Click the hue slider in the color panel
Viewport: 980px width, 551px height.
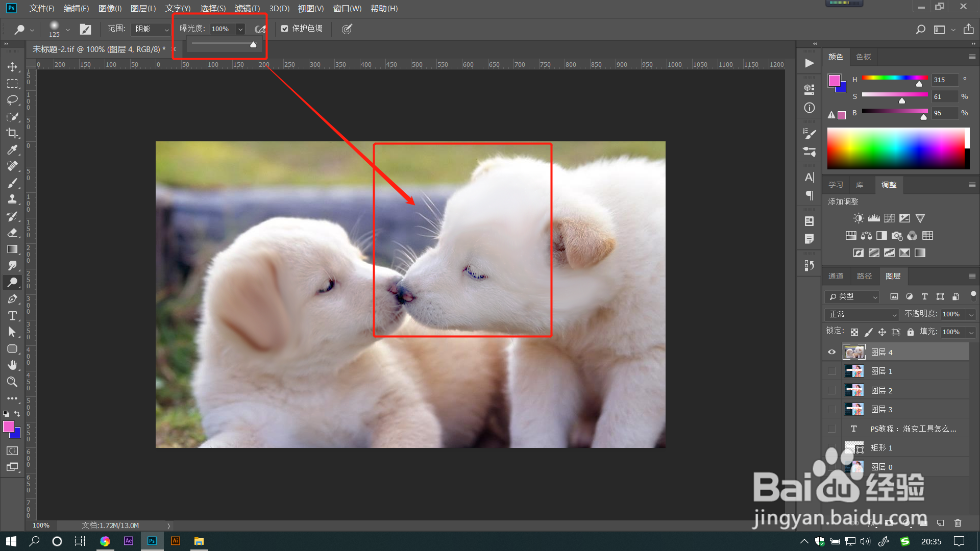click(x=894, y=78)
